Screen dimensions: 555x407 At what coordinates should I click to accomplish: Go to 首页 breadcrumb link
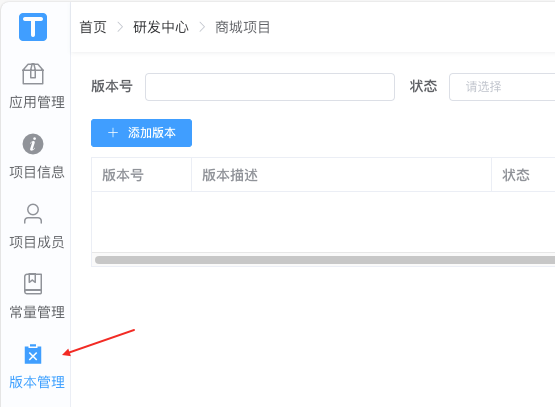tap(93, 27)
